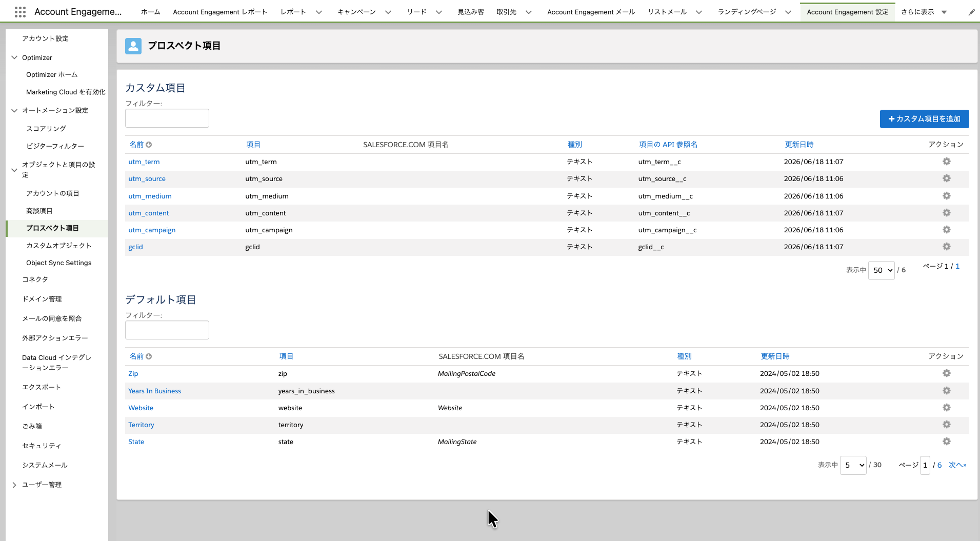
Task: Click the default fields フィルター input box
Action: [x=167, y=330]
